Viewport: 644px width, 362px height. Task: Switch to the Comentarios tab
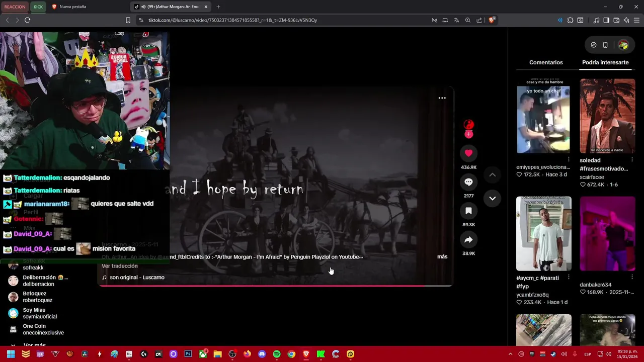pyautogui.click(x=546, y=62)
